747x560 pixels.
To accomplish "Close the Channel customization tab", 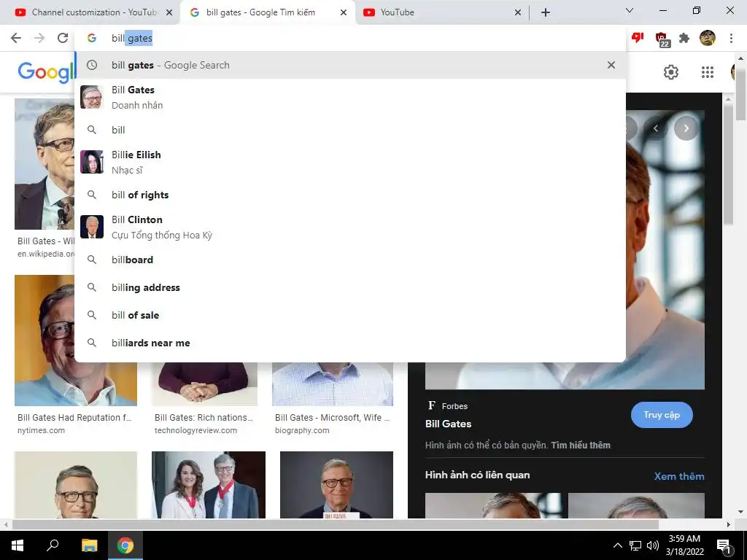I will [169, 13].
